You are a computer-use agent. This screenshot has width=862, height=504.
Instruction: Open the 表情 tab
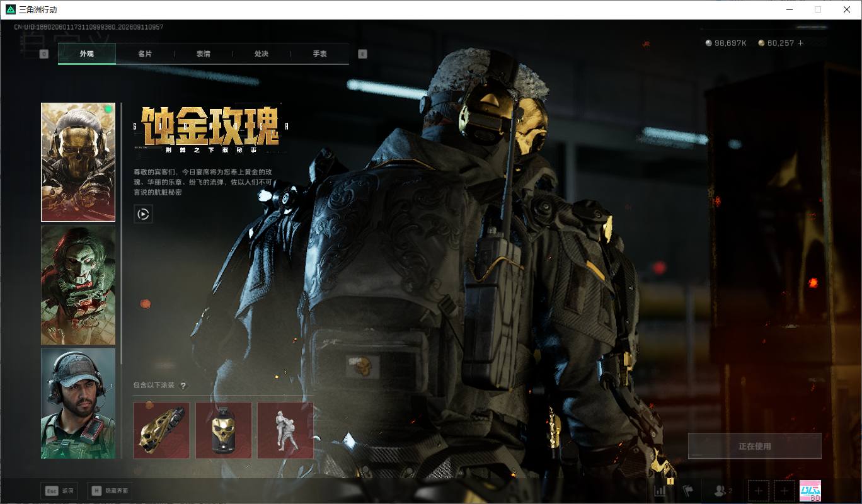[203, 54]
